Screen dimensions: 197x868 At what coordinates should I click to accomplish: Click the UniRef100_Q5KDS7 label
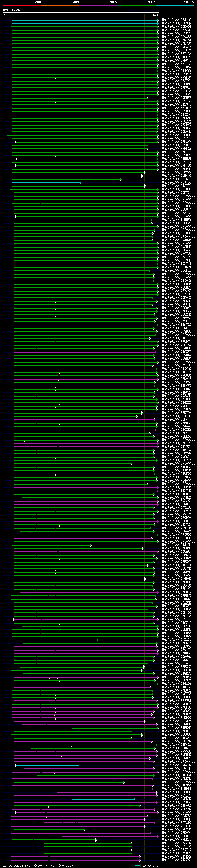click(x=177, y=653)
